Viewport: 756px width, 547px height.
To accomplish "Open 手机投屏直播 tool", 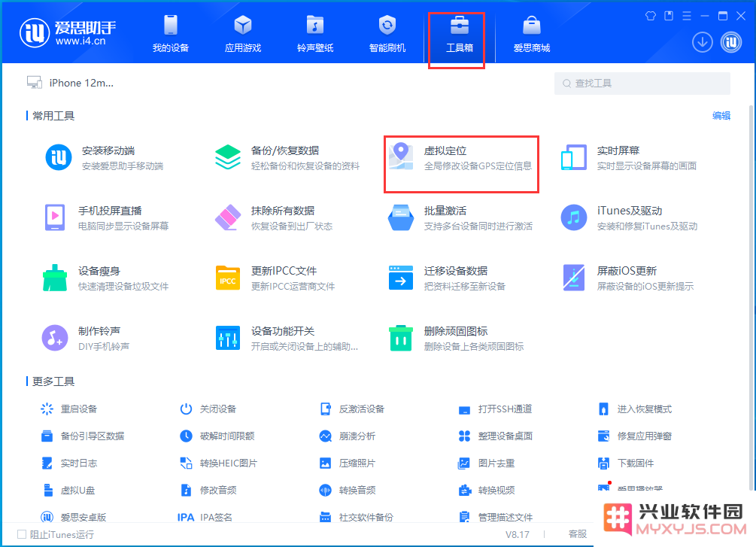I will coord(106,218).
